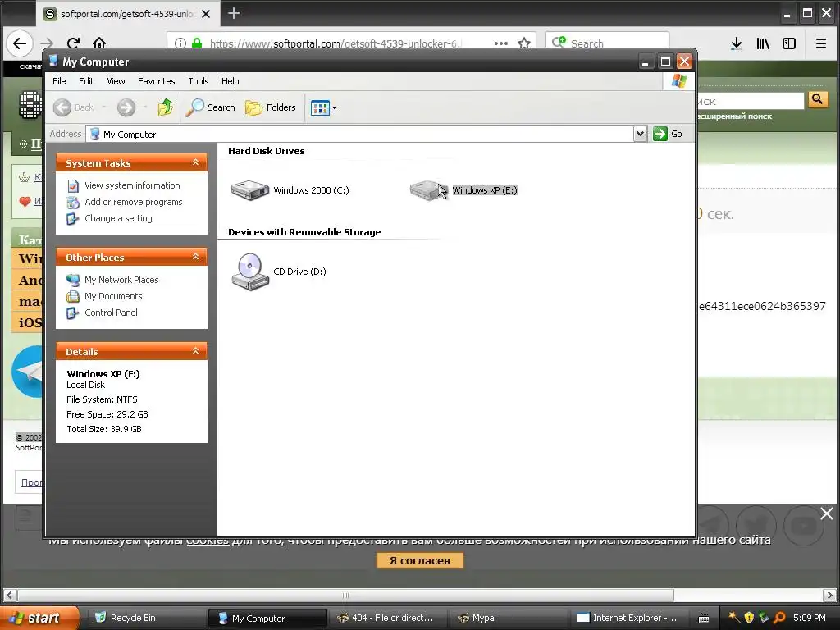Screen dimensions: 840x630
Task: Open the Views dropdown button
Action: click(323, 107)
